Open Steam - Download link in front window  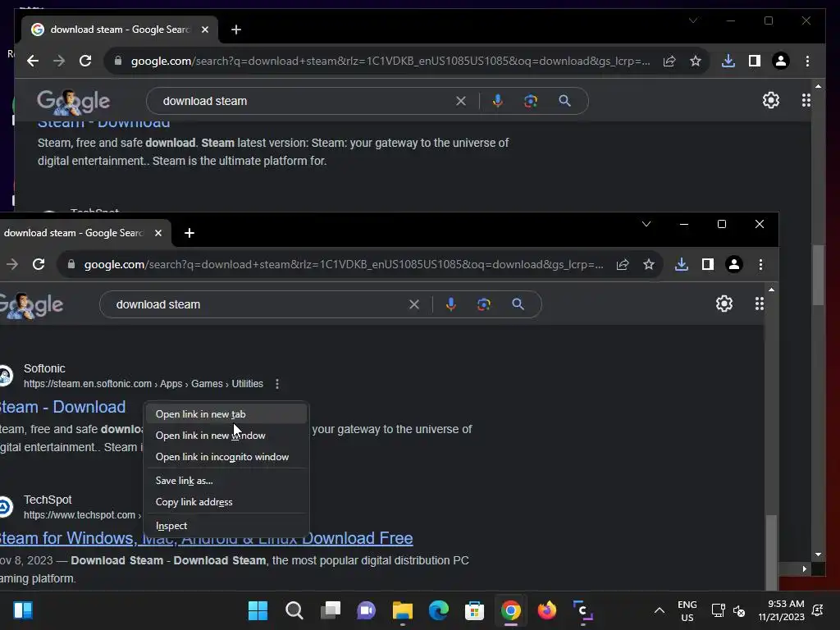[62, 407]
